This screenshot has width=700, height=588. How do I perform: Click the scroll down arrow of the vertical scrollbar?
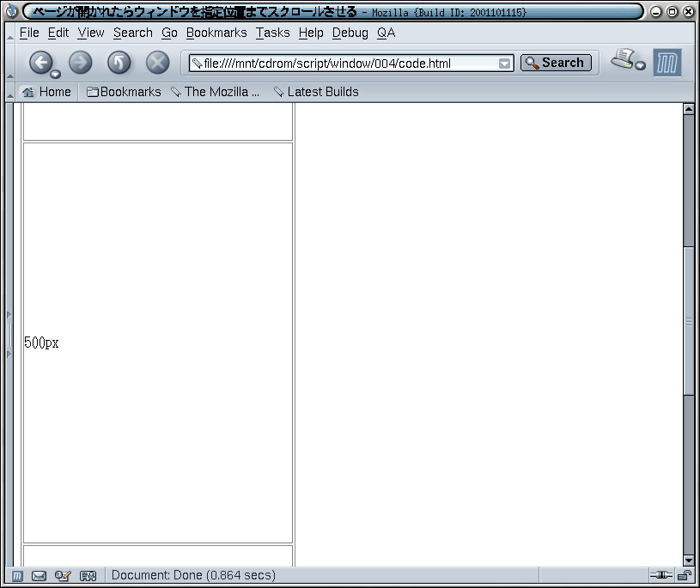point(688,561)
